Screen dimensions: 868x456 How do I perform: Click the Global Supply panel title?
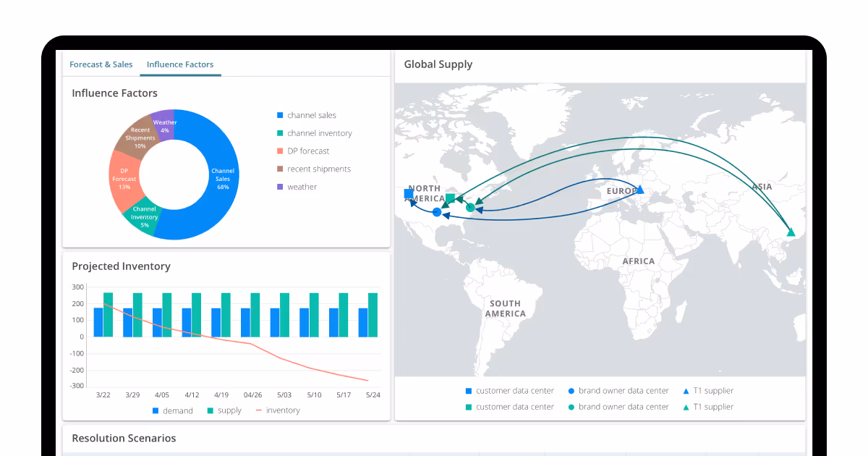tap(438, 64)
